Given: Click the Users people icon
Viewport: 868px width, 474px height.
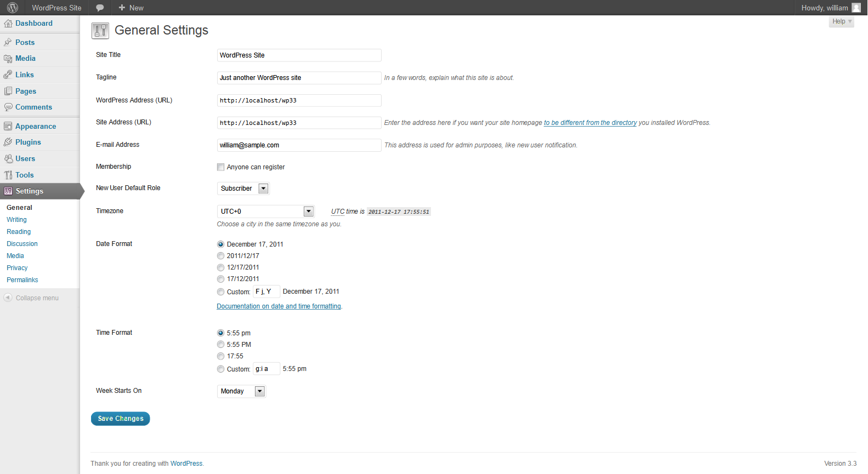Looking at the screenshot, I should (x=8, y=158).
